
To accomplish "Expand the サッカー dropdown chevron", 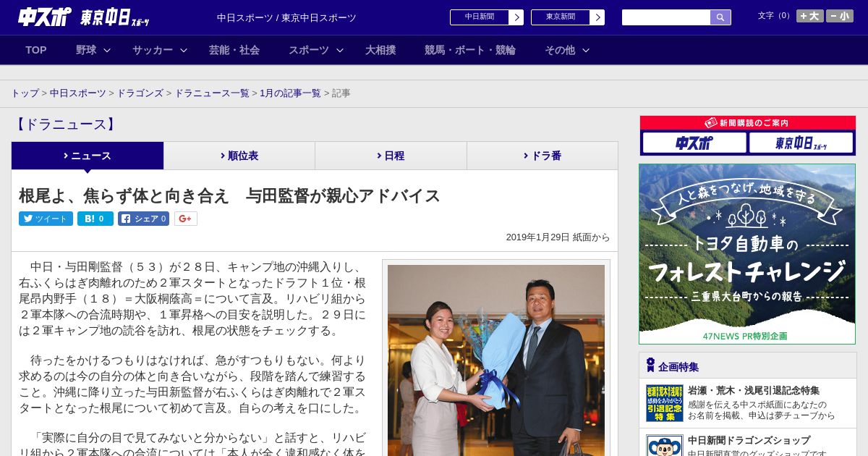I will pos(184,50).
